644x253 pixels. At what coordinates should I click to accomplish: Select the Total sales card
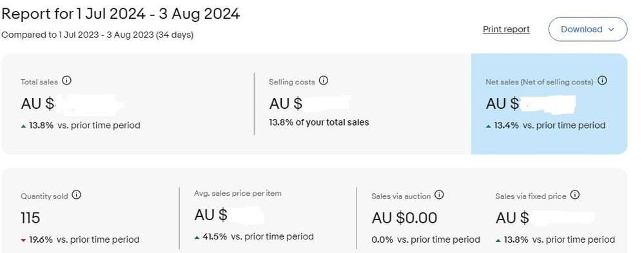[128, 104]
